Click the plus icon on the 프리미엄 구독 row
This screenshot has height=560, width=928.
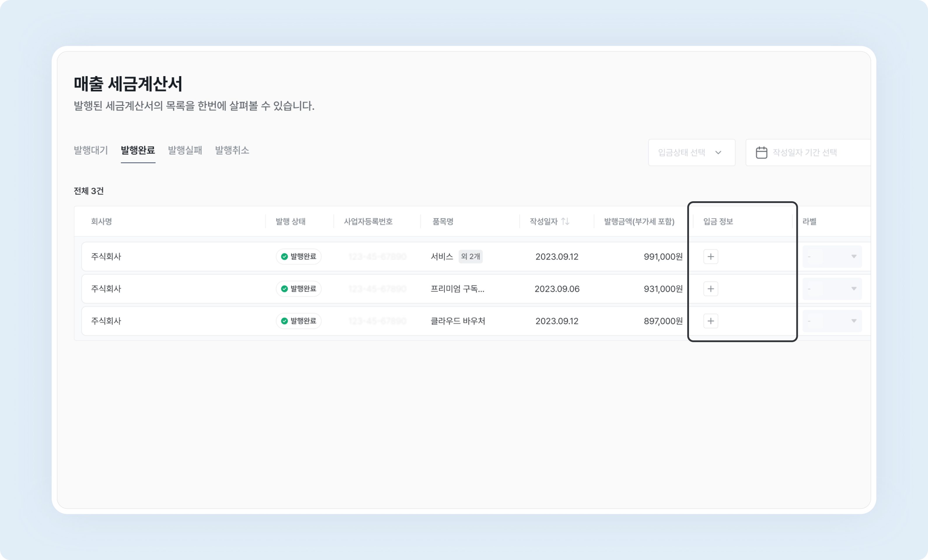(x=711, y=289)
